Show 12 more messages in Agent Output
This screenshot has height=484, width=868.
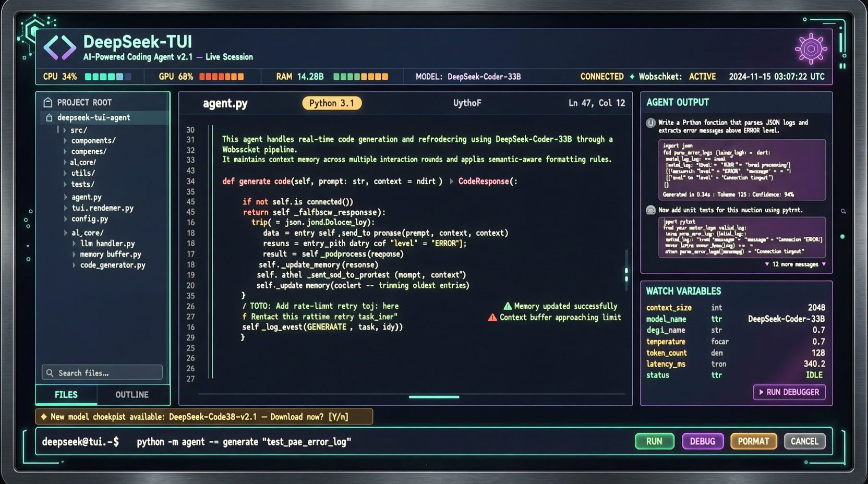click(795, 264)
